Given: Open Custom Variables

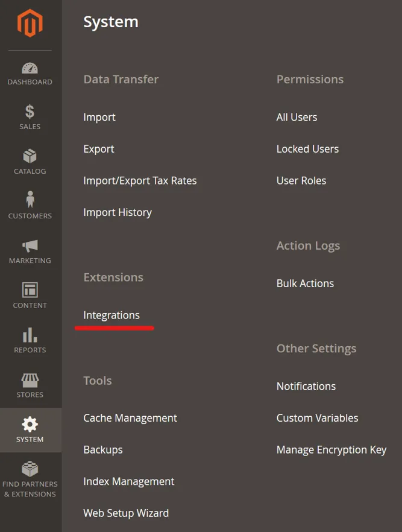Looking at the screenshot, I should pos(317,418).
